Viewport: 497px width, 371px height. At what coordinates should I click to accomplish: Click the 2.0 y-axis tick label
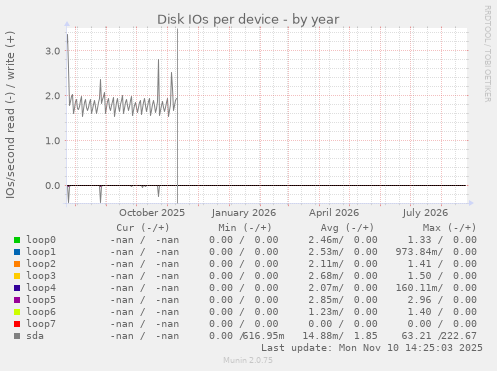(x=53, y=96)
